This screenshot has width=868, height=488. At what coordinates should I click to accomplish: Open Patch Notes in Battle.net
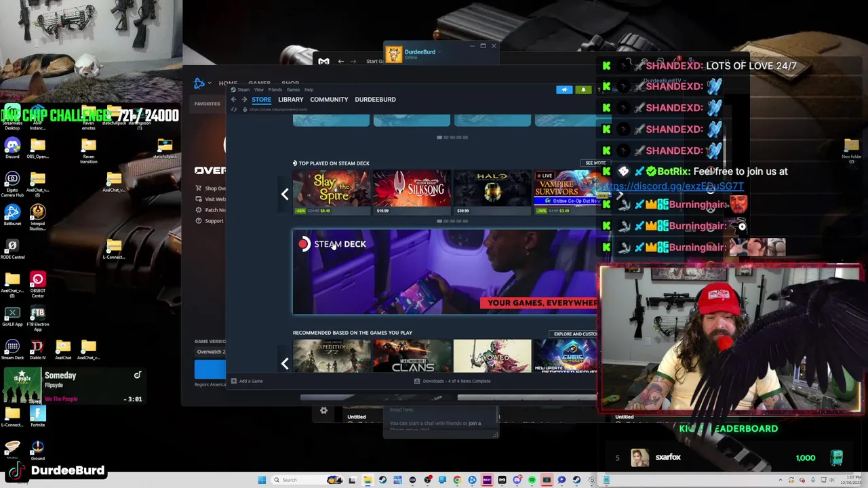coord(211,210)
